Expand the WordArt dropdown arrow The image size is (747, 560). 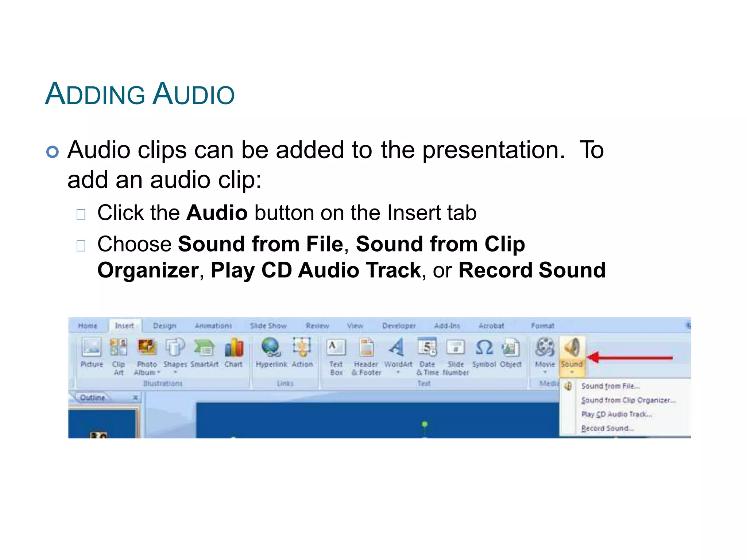pyautogui.click(x=398, y=372)
